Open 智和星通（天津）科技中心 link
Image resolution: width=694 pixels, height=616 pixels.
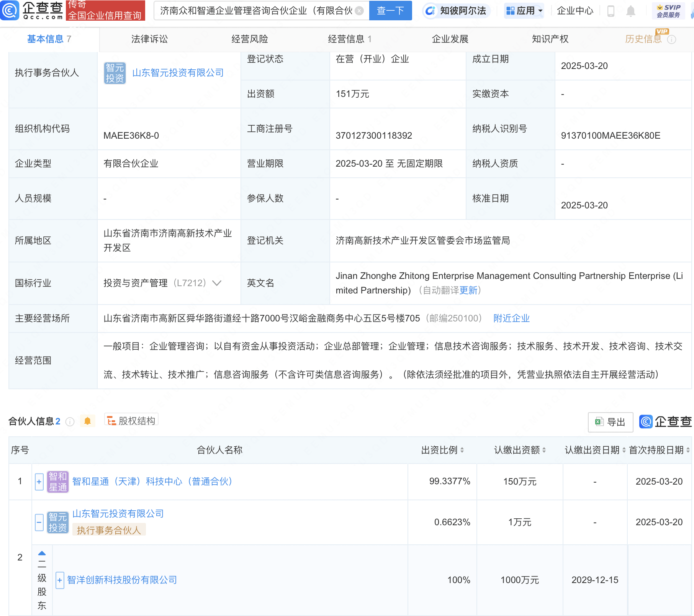pos(152,482)
